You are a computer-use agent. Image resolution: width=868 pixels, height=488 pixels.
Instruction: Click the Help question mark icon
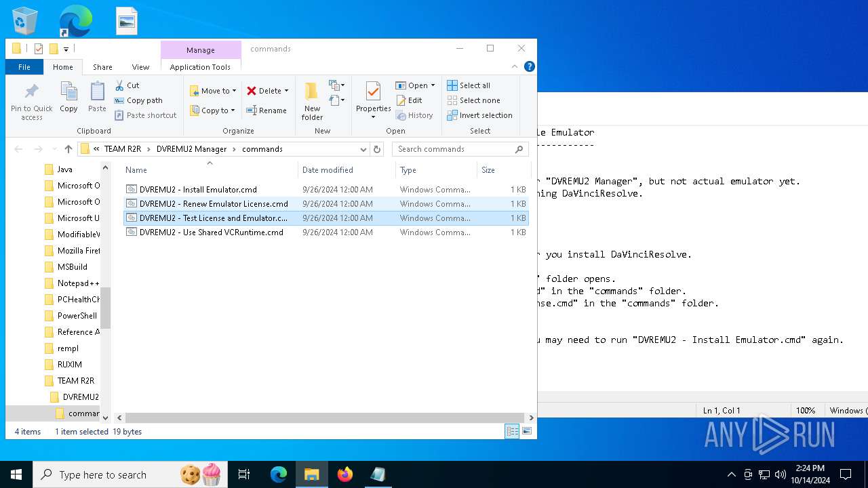pyautogui.click(x=530, y=66)
